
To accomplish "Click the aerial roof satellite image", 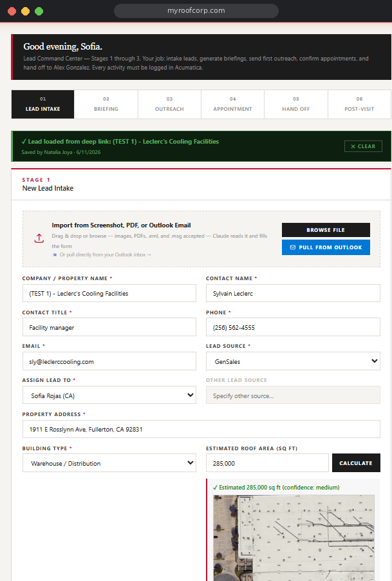I will [x=294, y=538].
